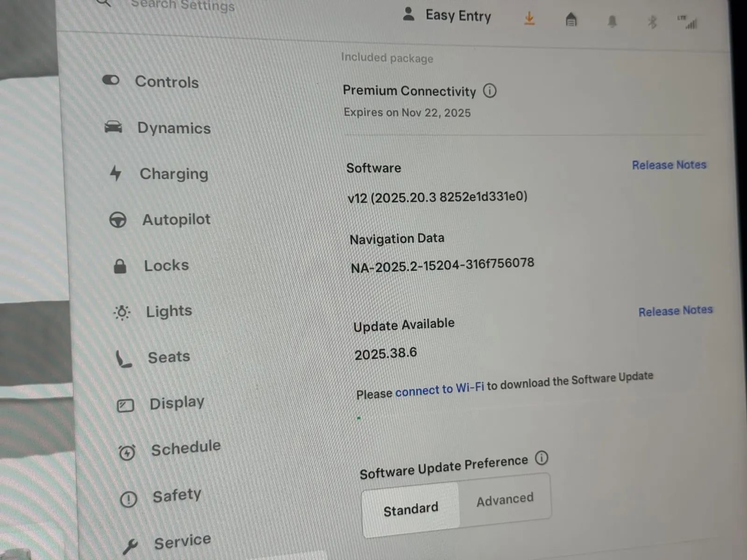Open the Controls settings menu

coord(166,82)
